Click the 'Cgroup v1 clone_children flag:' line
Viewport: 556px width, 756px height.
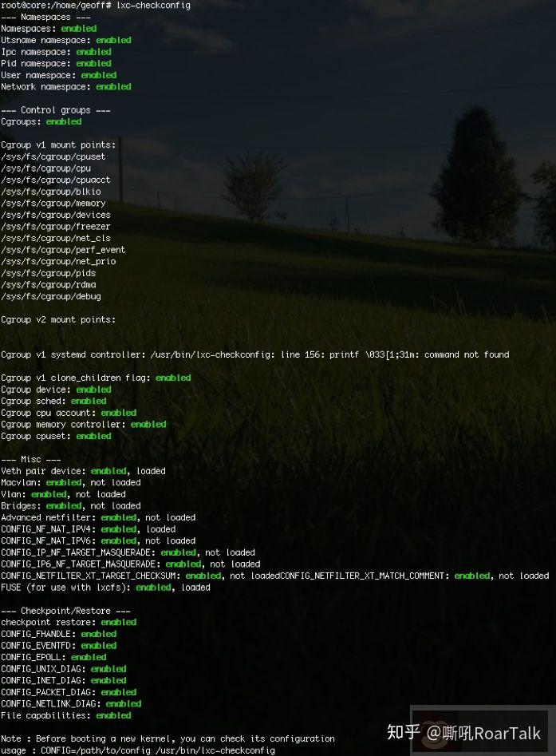tap(96, 378)
